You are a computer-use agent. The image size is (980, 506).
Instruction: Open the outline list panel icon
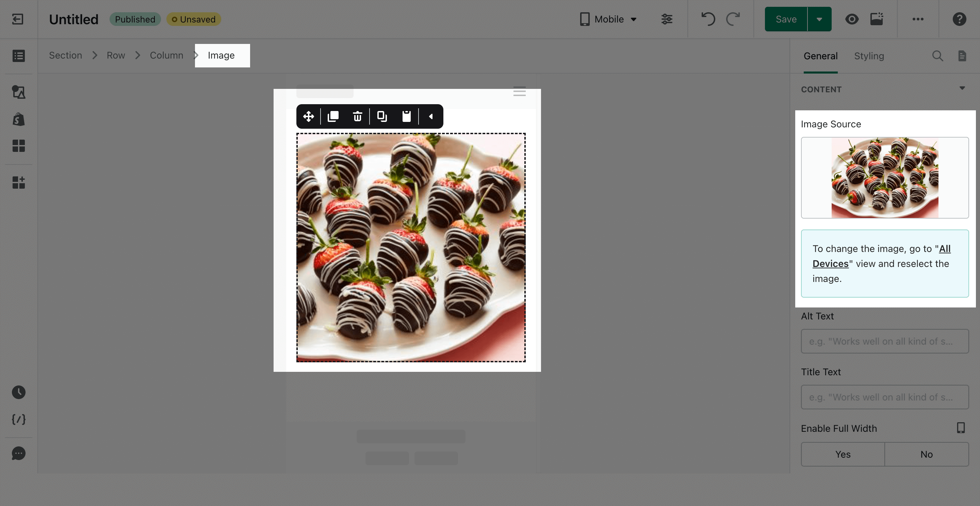[19, 56]
